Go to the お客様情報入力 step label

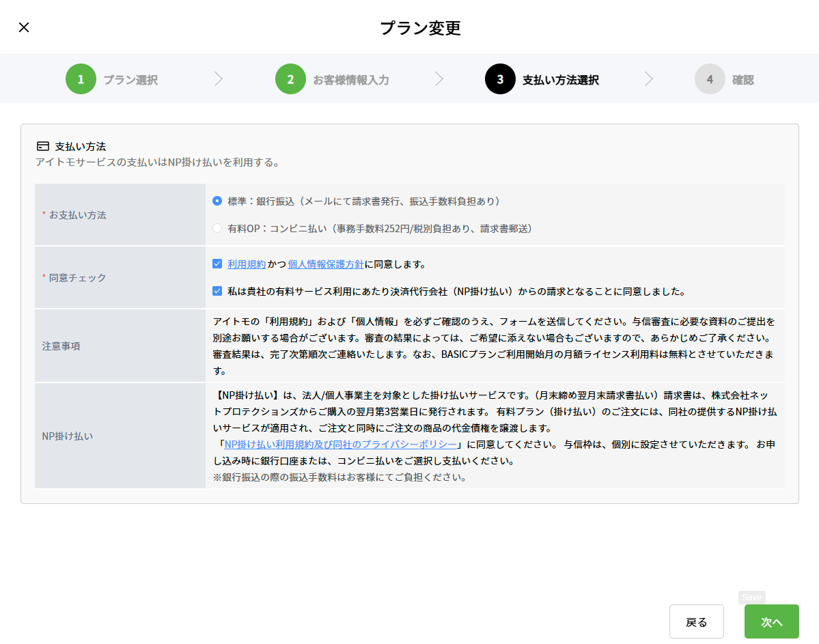(351, 80)
